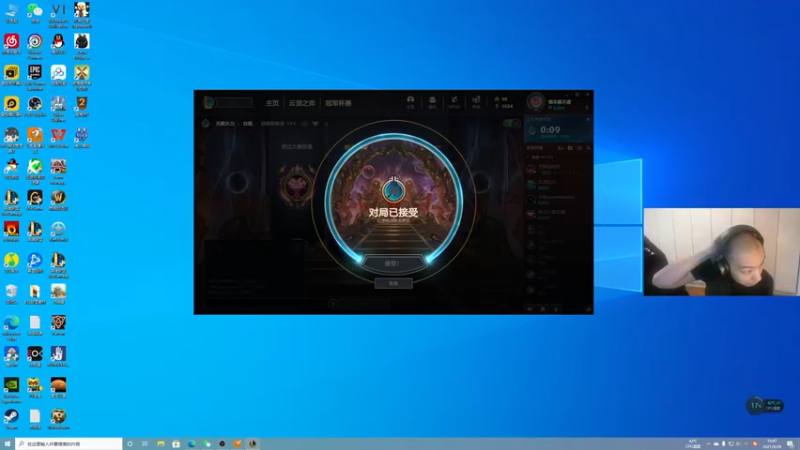Open the taskbar clock and date
The image size is (800, 450).
tap(772, 444)
